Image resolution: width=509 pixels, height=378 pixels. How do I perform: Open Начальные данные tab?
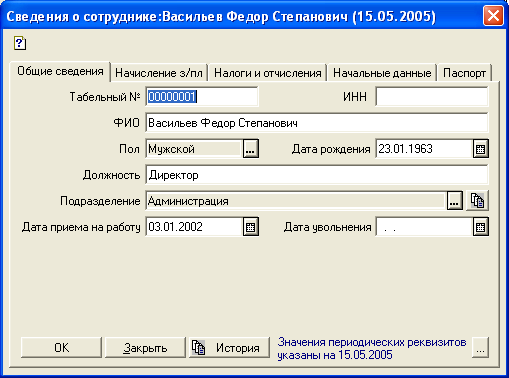pos(382,73)
